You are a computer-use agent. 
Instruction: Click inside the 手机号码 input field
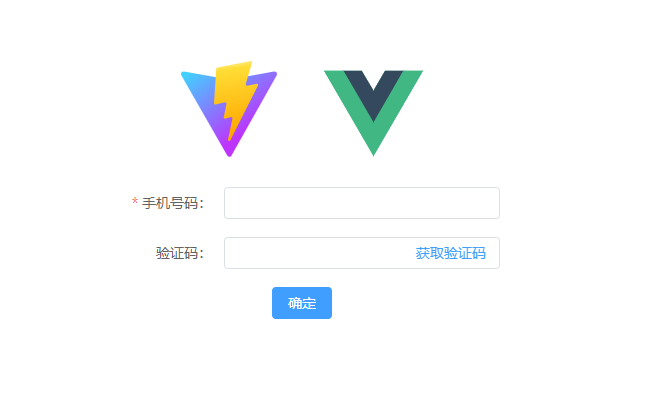coord(361,203)
